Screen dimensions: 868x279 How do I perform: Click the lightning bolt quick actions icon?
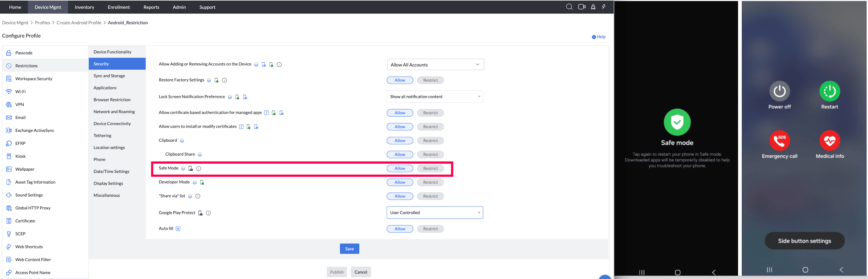click(604, 7)
